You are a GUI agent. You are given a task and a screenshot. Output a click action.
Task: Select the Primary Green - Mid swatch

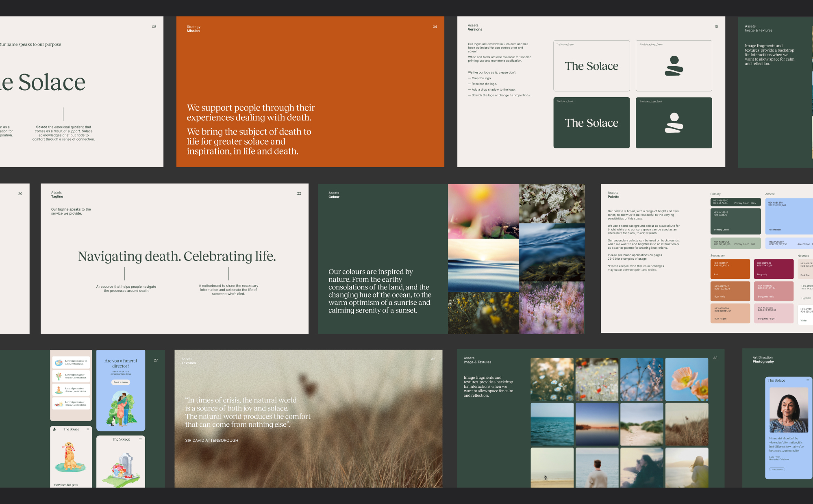point(735,243)
